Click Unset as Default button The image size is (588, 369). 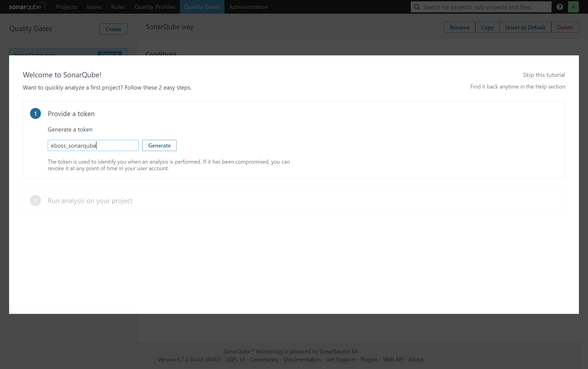click(525, 27)
